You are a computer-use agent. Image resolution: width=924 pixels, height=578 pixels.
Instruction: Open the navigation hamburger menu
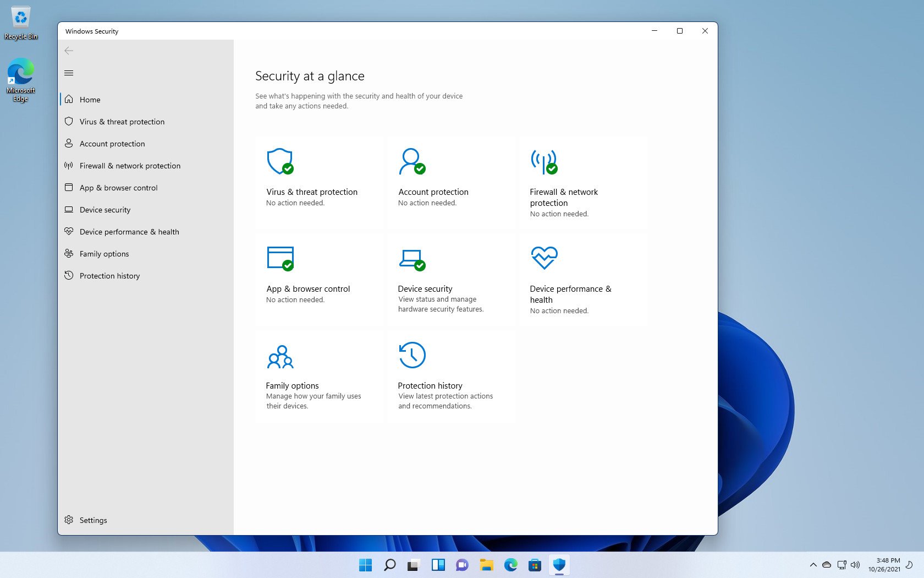click(69, 72)
